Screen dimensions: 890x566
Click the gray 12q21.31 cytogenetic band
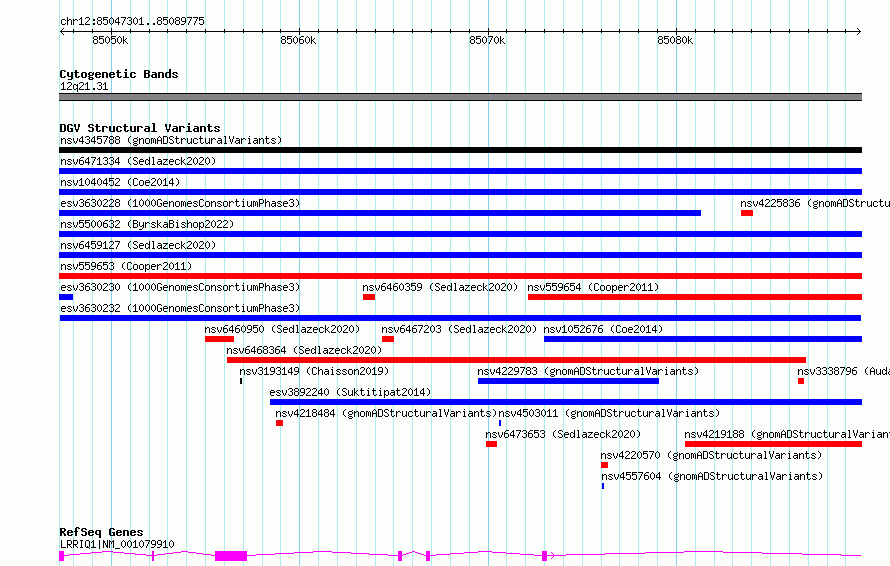click(460, 97)
